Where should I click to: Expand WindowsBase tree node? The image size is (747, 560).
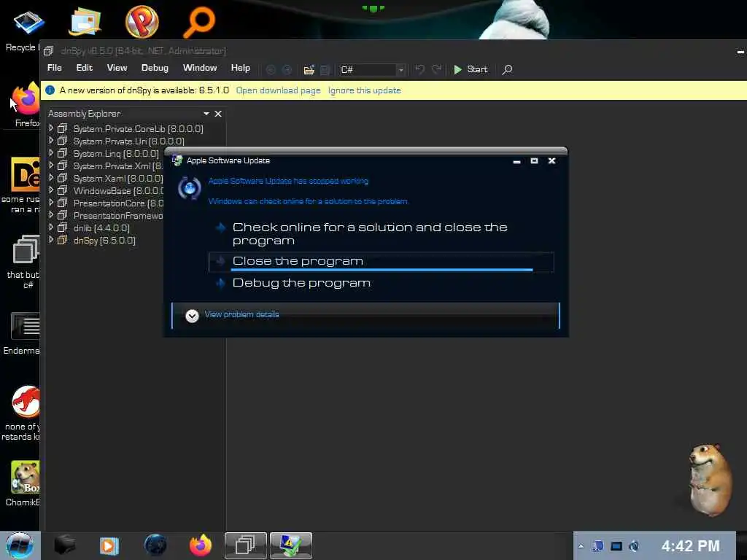[51, 190]
